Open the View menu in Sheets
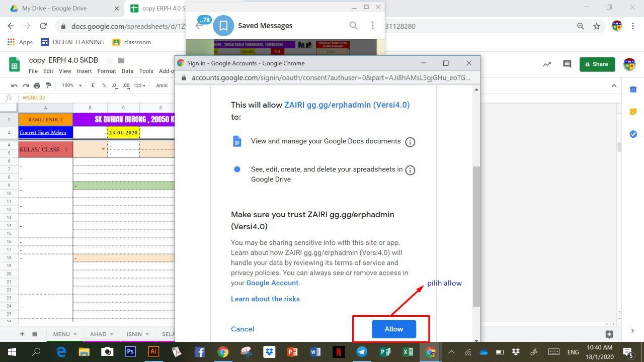 pyautogui.click(x=65, y=71)
